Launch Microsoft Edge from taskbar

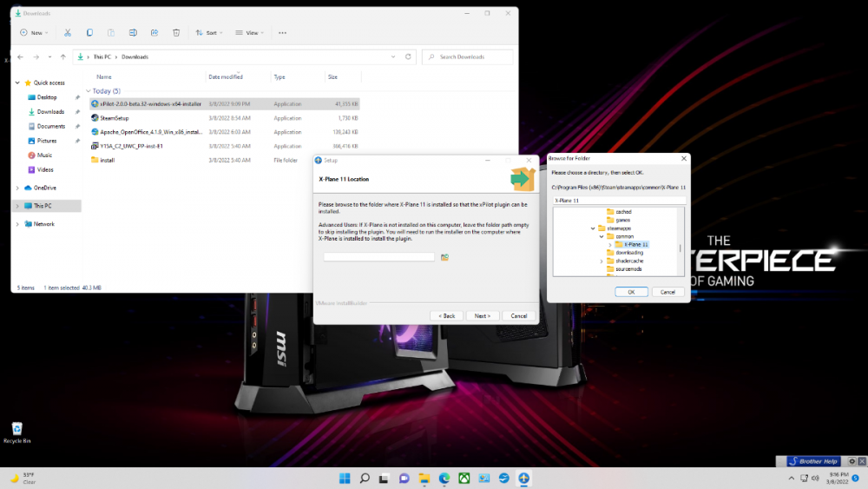tap(444, 478)
